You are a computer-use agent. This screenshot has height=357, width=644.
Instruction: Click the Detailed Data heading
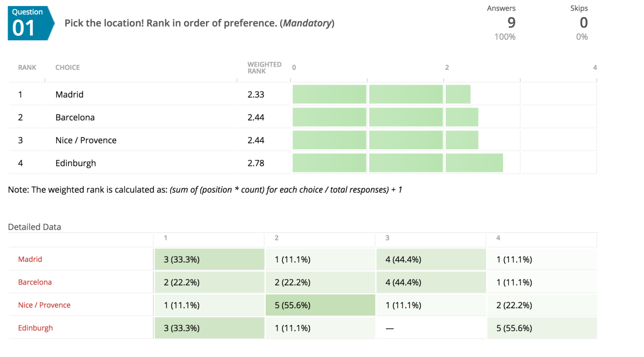(34, 227)
